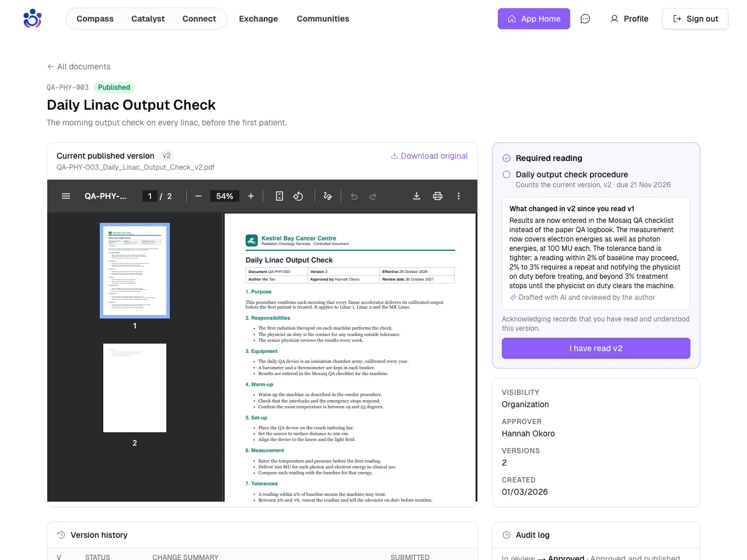This screenshot has height=560, width=747.
Task: Click the Published status badge
Action: click(x=114, y=87)
